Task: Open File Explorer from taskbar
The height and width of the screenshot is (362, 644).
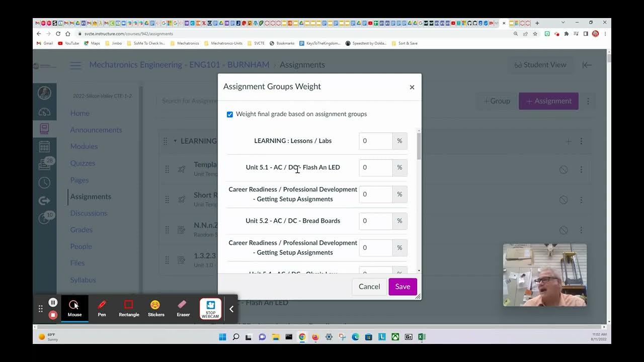Action: [275, 337]
